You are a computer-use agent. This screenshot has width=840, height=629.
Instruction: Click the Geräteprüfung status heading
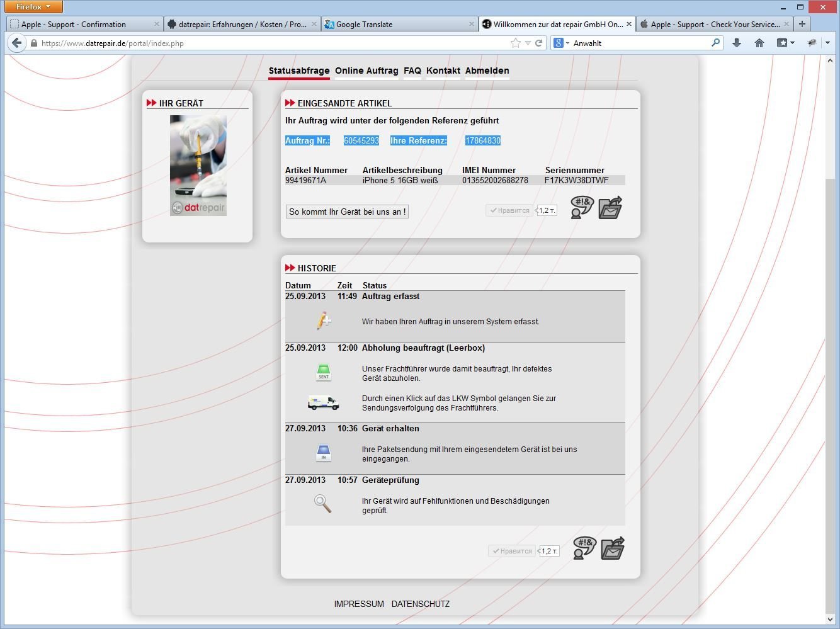coord(390,480)
